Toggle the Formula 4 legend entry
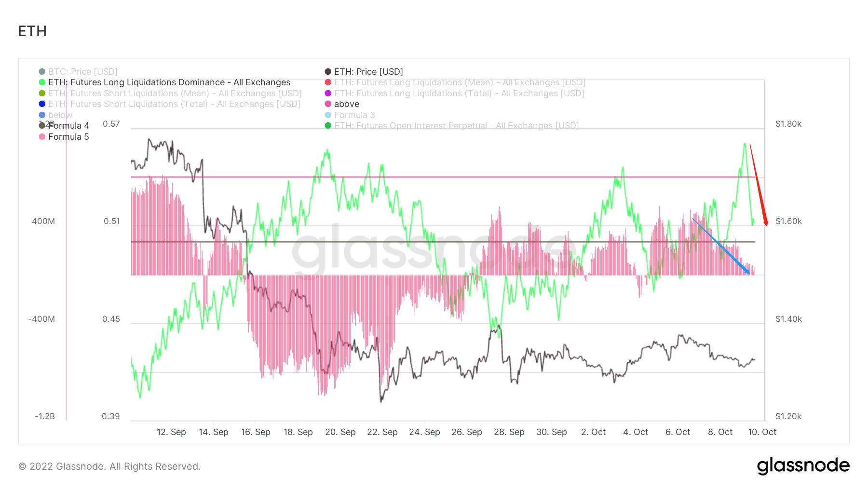 (x=68, y=126)
